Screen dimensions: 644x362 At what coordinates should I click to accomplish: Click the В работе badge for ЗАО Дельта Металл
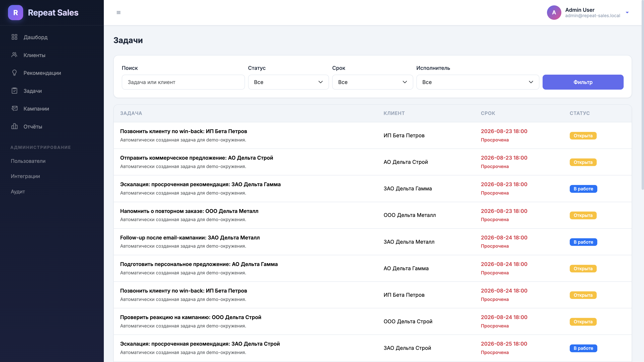click(583, 242)
